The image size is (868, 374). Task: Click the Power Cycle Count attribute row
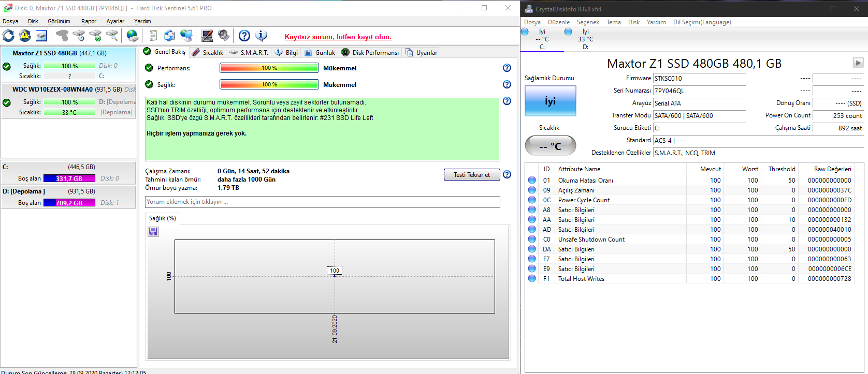[x=690, y=200]
